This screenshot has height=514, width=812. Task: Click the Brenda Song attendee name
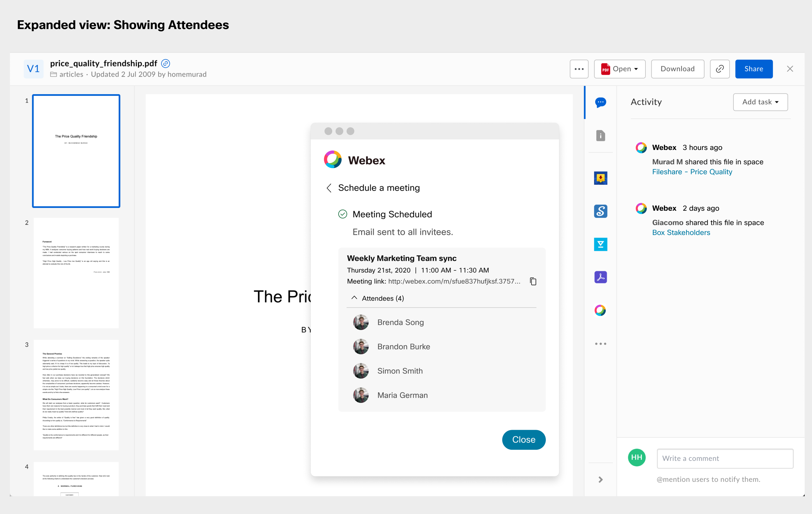[x=401, y=322]
